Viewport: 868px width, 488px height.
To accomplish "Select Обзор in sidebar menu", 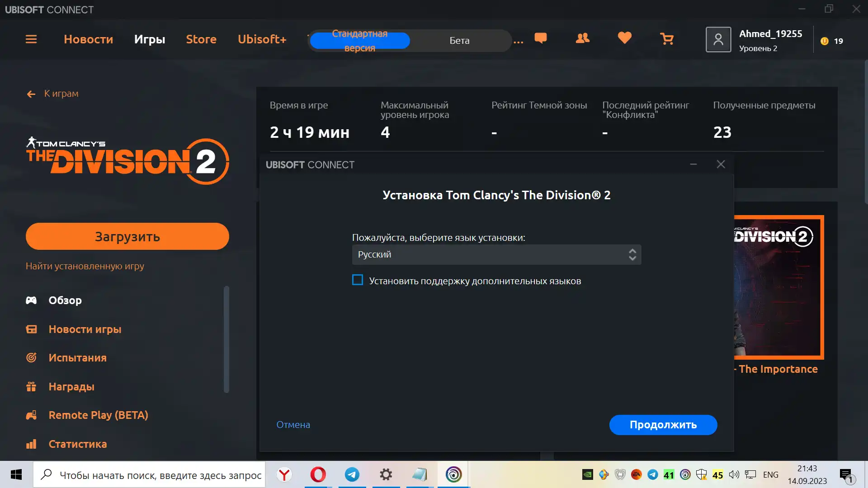I will click(x=65, y=300).
